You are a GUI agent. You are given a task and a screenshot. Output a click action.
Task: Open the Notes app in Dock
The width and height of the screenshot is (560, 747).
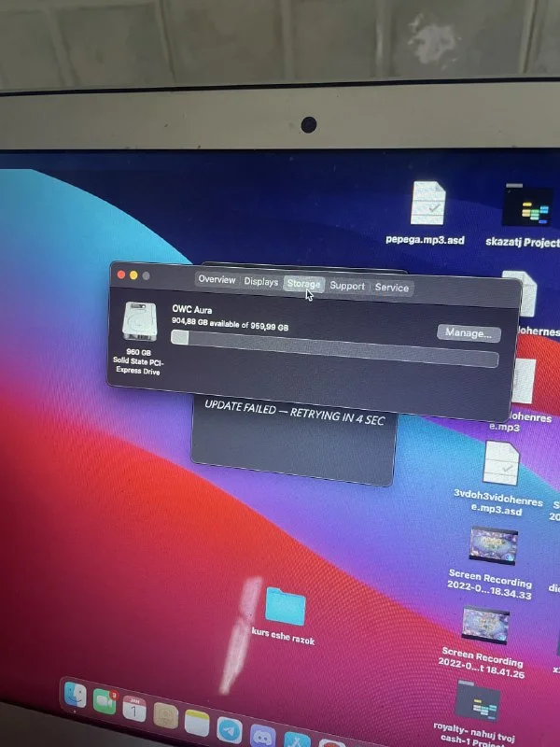[197, 722]
